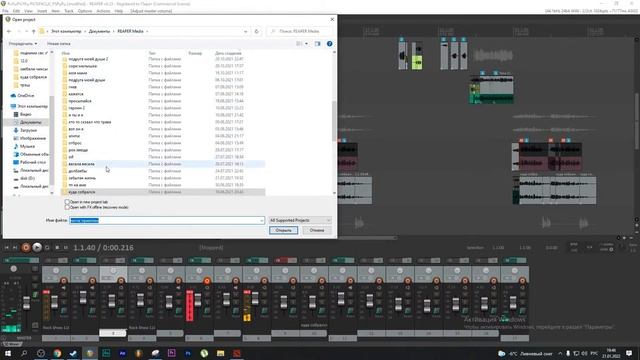Enable Open with FX offline recovery mode
This screenshot has height=360, width=640.
tap(67, 207)
